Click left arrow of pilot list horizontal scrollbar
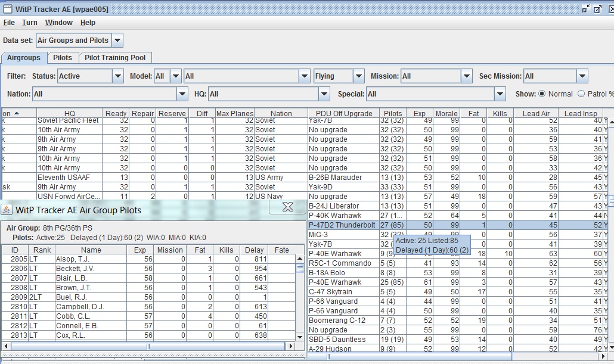 tap(6, 346)
